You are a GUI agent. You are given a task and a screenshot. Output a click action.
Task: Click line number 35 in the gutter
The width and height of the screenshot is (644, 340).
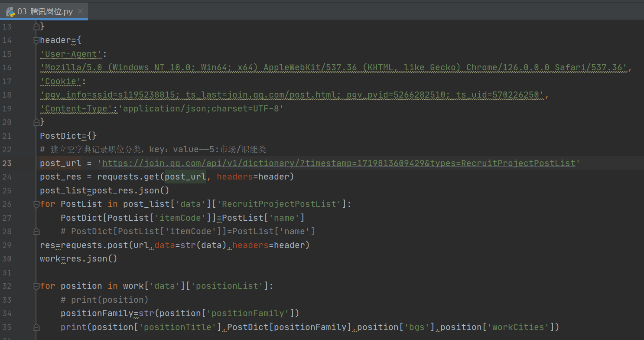click(7, 327)
